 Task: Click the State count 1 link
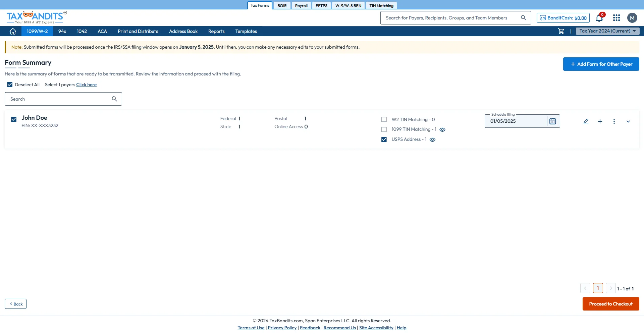click(x=239, y=126)
